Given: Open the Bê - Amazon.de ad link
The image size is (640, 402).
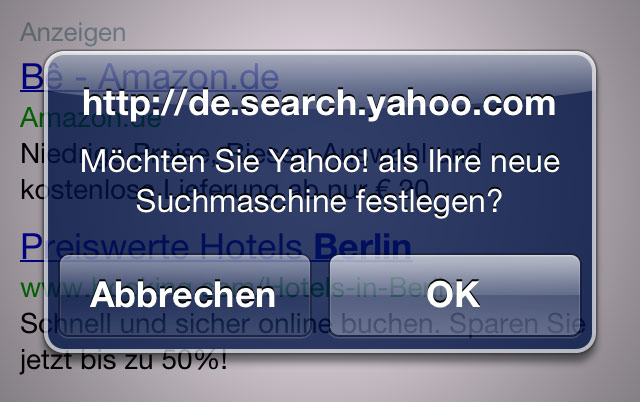Looking at the screenshot, I should (150, 77).
